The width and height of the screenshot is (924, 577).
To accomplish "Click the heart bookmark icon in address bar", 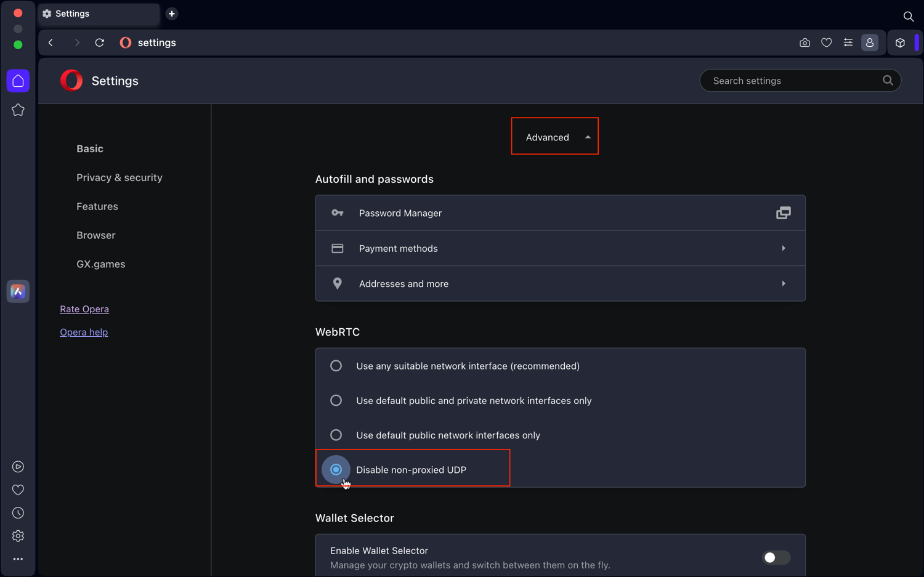I will pos(827,42).
